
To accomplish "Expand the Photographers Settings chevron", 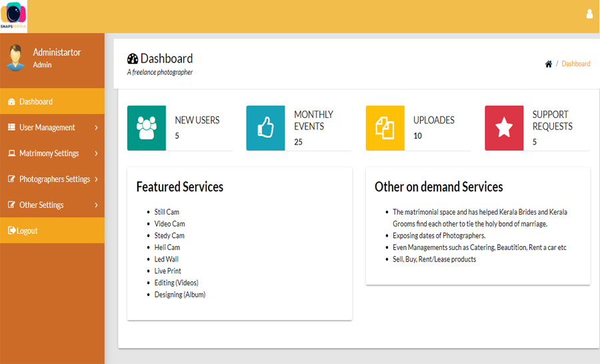I will (x=96, y=179).
